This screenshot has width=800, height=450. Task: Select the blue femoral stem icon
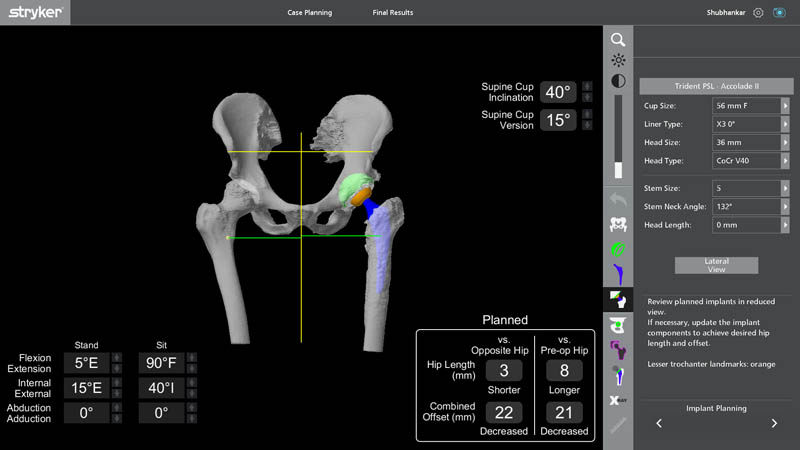click(618, 274)
